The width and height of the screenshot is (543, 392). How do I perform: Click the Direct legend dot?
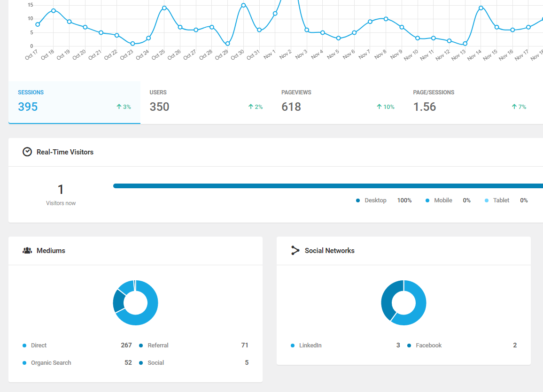pyautogui.click(x=24, y=346)
